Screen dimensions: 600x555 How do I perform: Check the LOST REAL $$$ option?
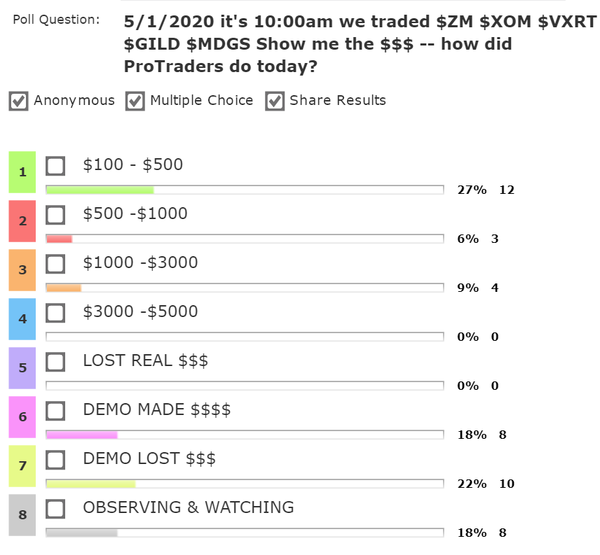coord(56,362)
